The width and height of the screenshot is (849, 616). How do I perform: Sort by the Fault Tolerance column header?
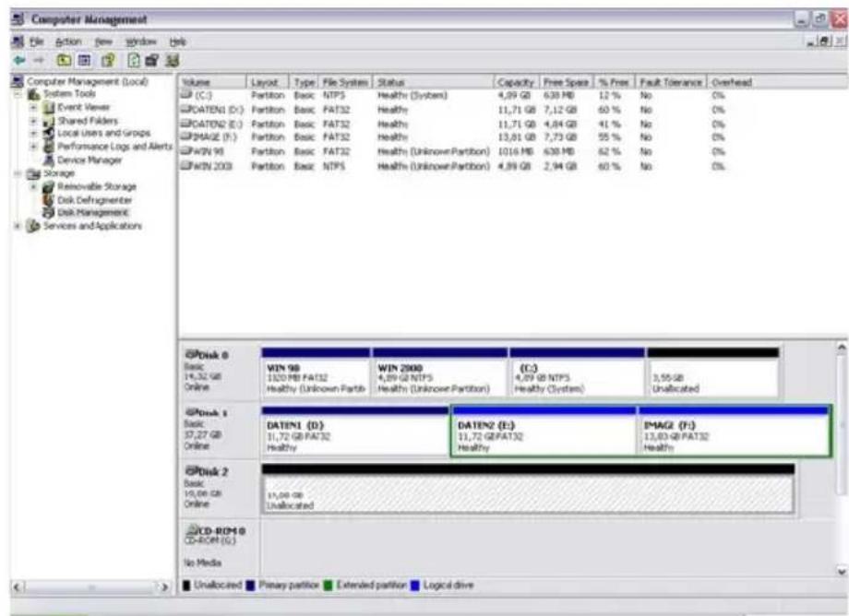pyautogui.click(x=671, y=82)
